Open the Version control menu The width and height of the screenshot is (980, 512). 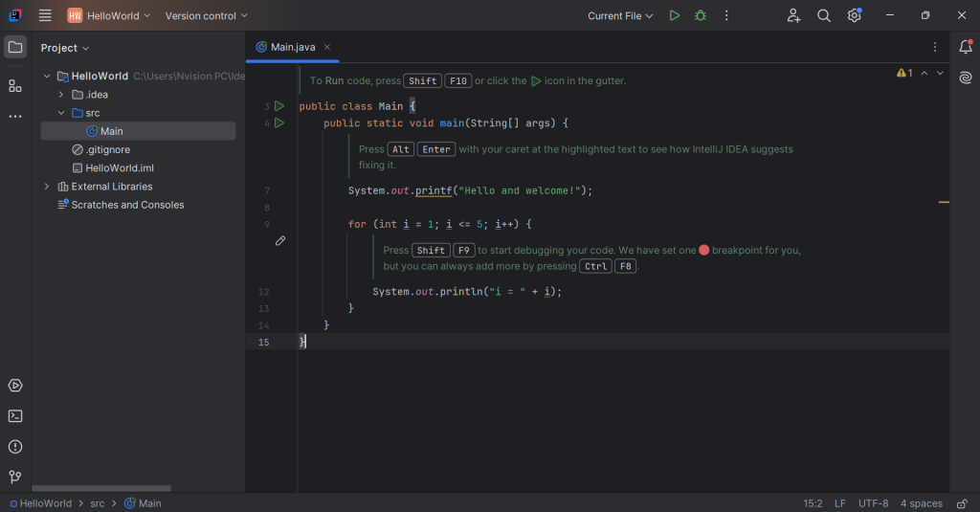206,15
